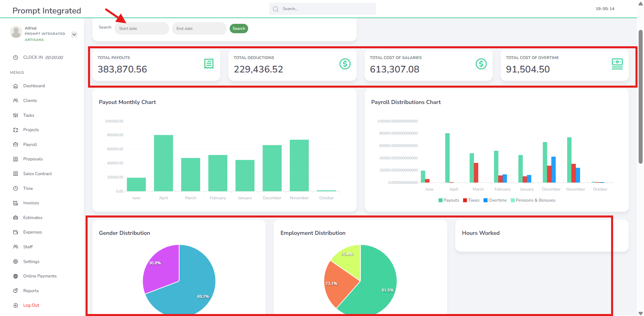Viewport: 644px width, 316px height.
Task: Toggle the Taxes series in chart legend
Action: (x=471, y=200)
